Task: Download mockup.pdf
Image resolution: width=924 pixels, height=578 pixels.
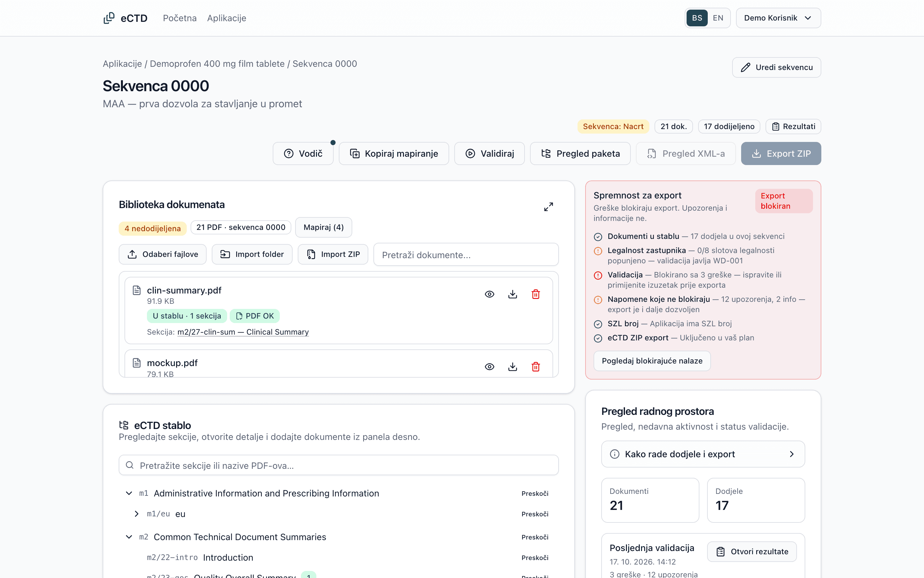Action: point(513,367)
